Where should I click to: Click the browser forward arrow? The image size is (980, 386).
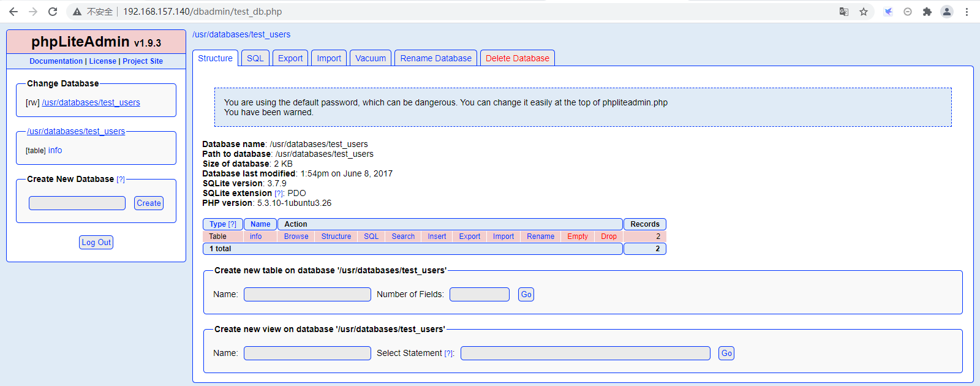33,12
